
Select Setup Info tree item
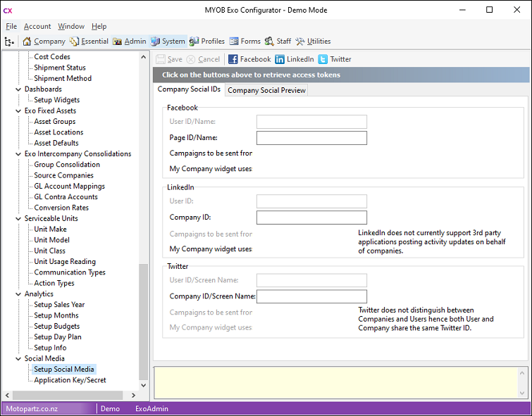coord(50,348)
